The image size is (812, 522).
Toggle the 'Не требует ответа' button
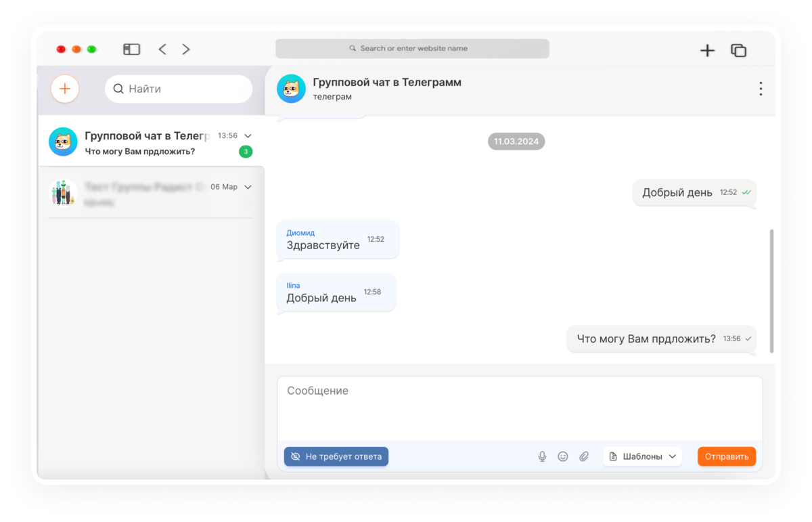[336, 456]
